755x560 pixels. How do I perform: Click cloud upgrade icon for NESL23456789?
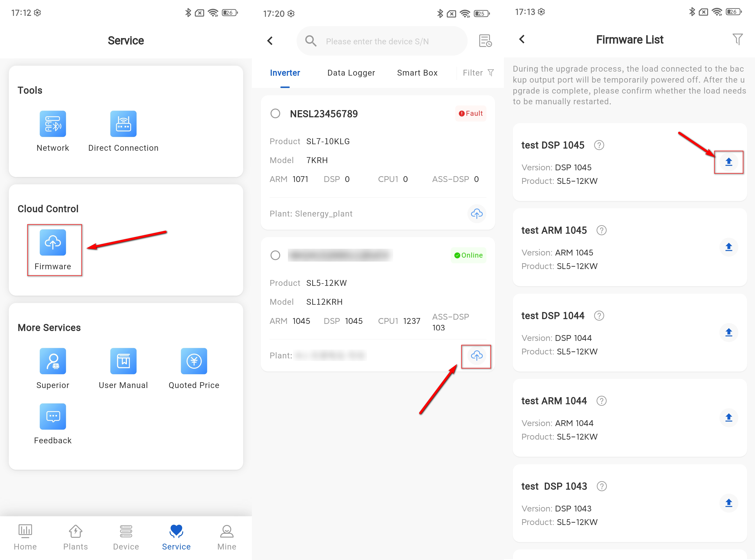476,213
